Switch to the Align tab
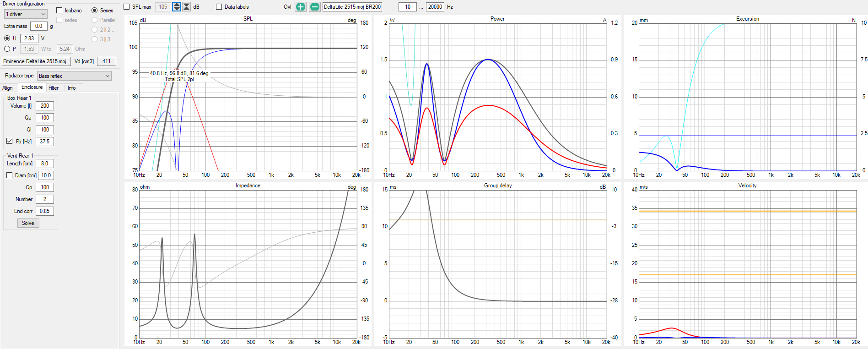The width and height of the screenshot is (868, 355). tap(8, 88)
